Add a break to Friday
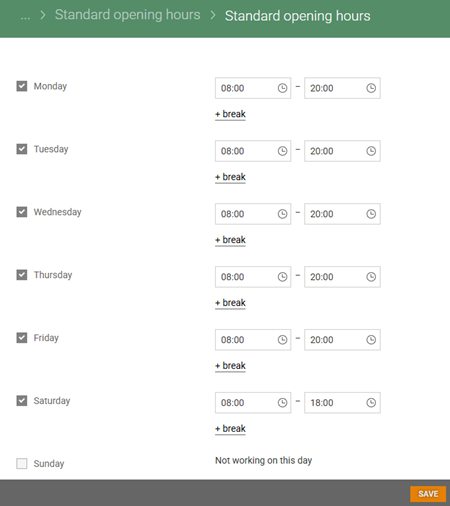Viewport: 450px width, 506px height. 230,366
